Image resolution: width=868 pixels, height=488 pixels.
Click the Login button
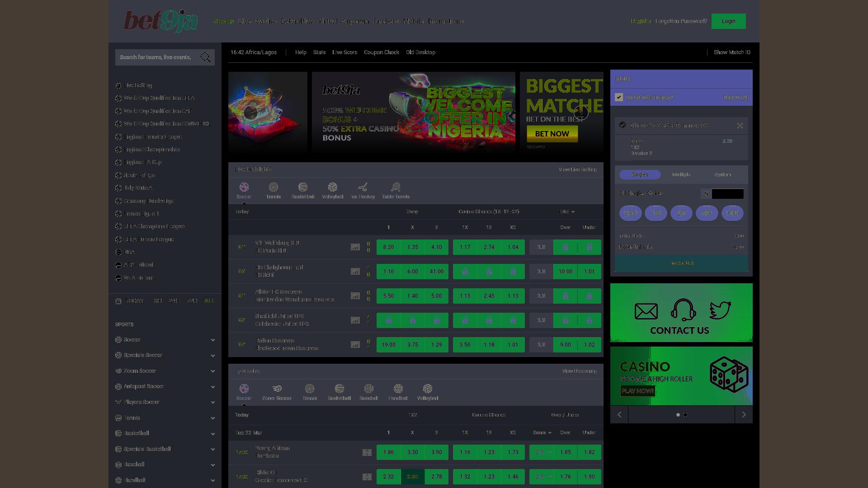(x=728, y=21)
